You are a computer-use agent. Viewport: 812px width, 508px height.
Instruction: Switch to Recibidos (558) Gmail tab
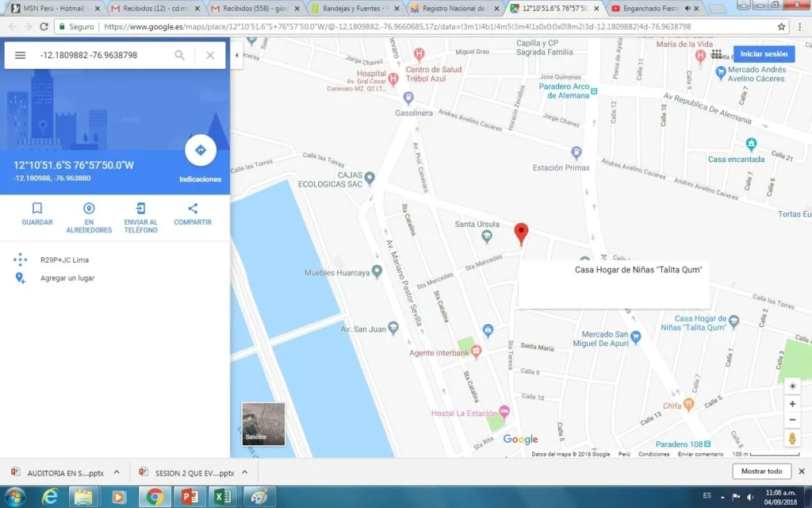point(255,8)
